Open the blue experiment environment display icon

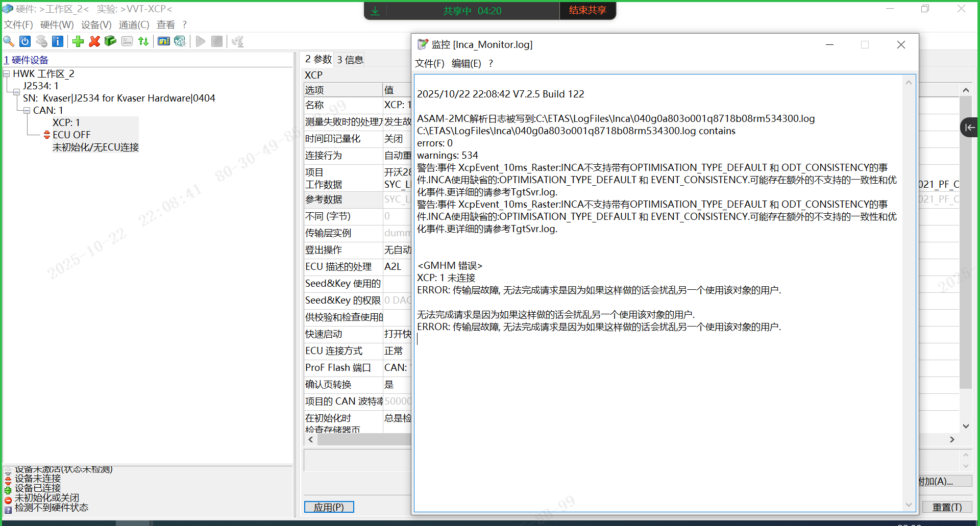pyautogui.click(x=164, y=41)
